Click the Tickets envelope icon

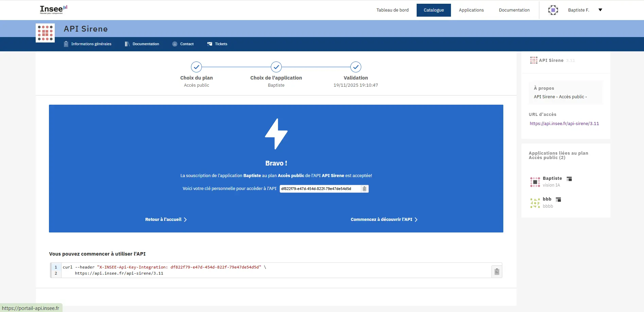coord(210,44)
